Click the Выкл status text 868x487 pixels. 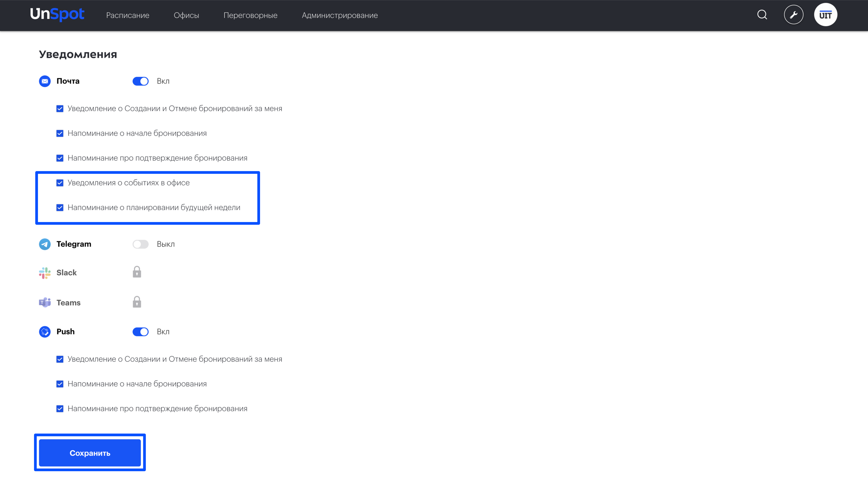166,244
